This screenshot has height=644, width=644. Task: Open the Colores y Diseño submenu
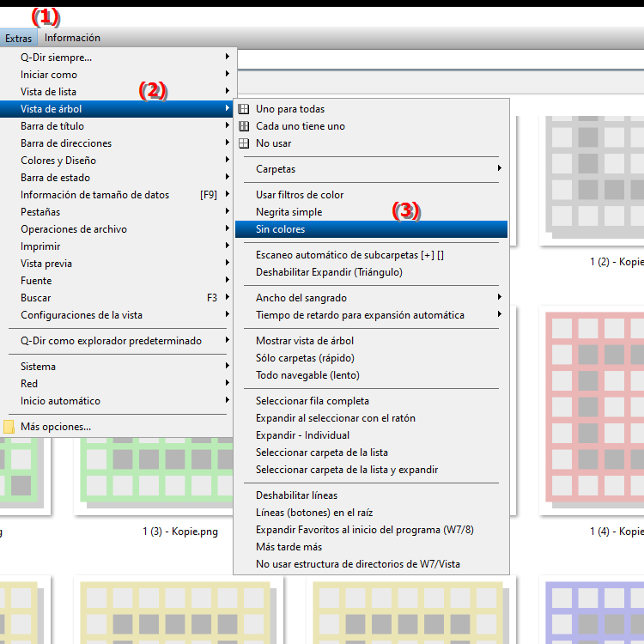[x=117, y=161]
